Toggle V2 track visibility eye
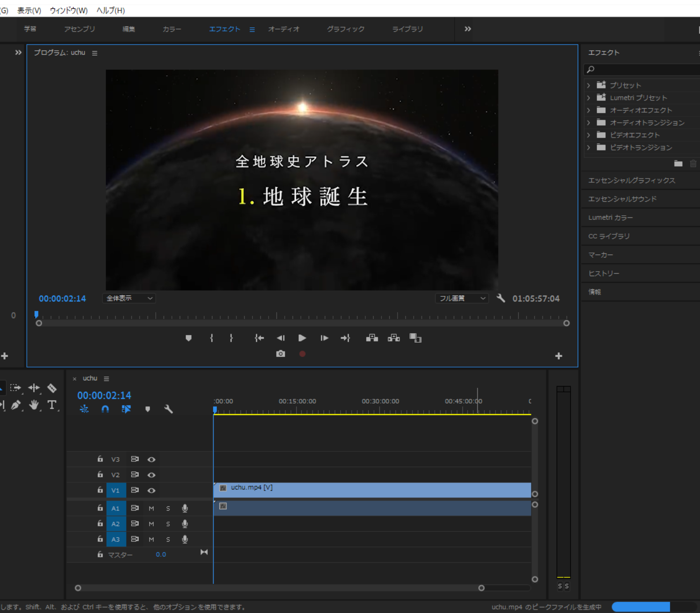The height and width of the screenshot is (613, 700). [x=152, y=475]
